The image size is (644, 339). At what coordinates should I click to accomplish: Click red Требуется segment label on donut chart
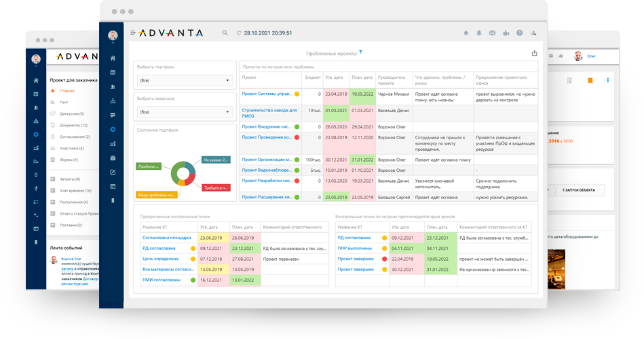pyautogui.click(x=216, y=188)
